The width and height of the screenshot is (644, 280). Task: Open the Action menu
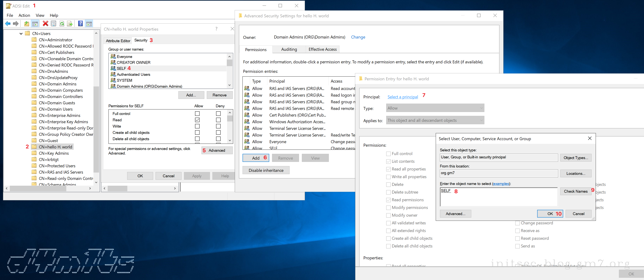(24, 15)
